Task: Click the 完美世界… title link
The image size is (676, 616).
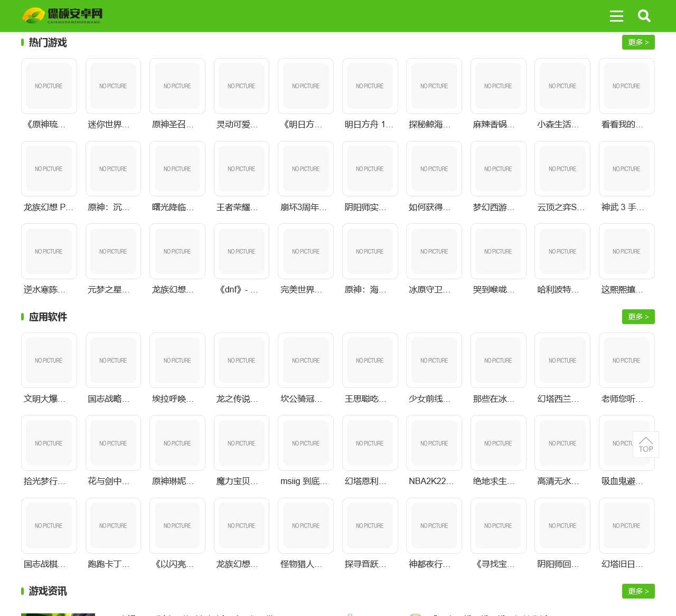Action: 302,290
